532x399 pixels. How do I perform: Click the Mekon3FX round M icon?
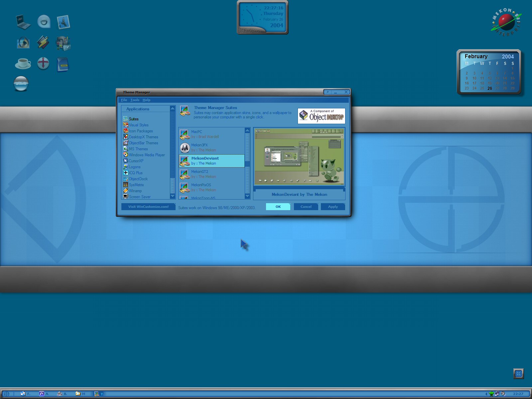coord(185,148)
